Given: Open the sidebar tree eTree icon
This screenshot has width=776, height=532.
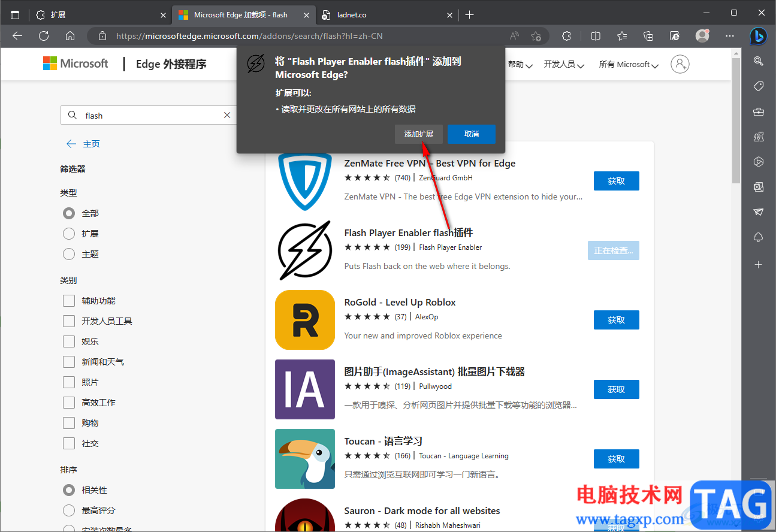Looking at the screenshot, I should [758, 238].
